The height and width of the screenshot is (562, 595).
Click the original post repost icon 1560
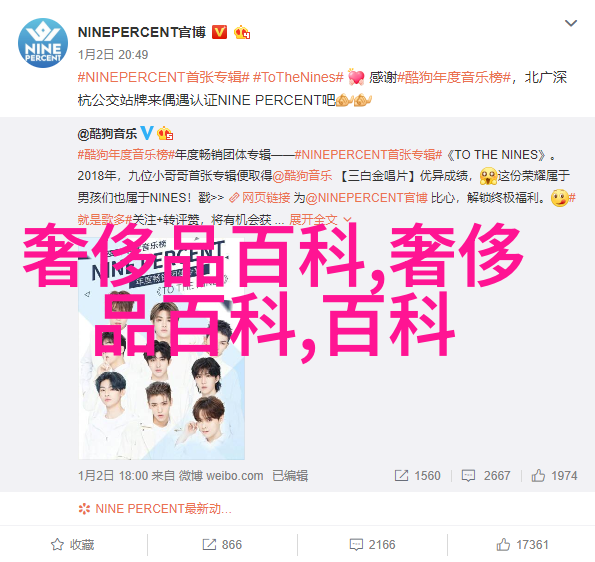tap(417, 475)
